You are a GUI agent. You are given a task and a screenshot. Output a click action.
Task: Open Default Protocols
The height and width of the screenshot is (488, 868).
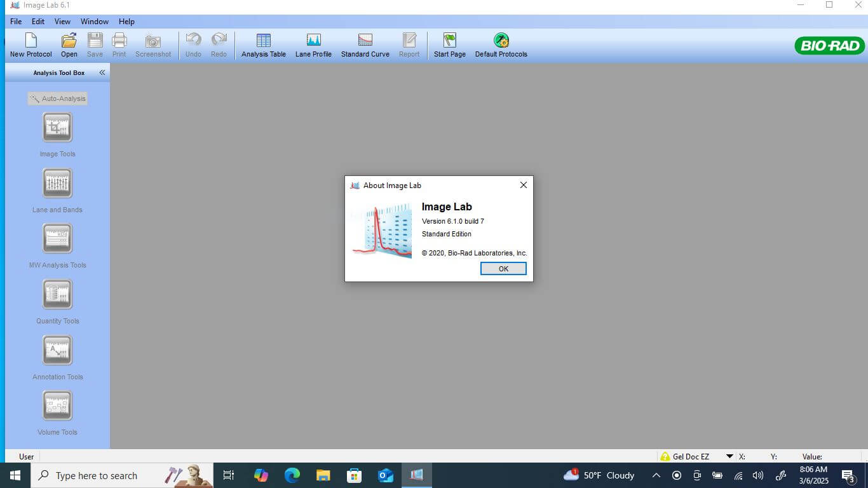(x=501, y=45)
